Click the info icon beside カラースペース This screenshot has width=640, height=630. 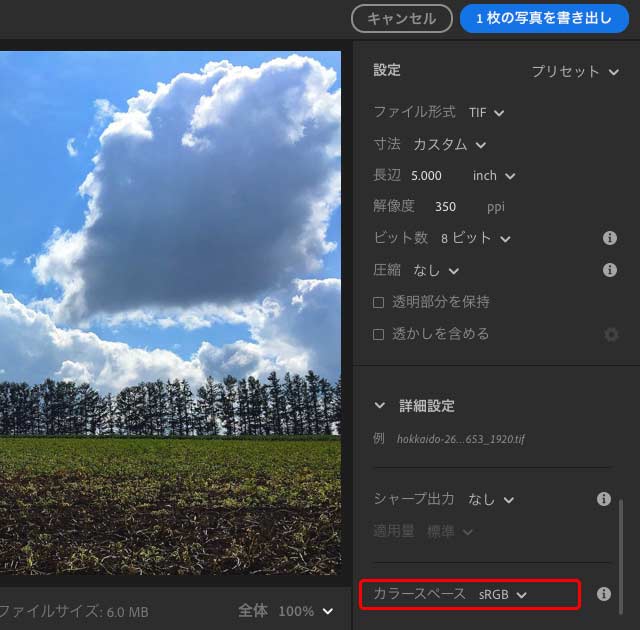[603, 594]
